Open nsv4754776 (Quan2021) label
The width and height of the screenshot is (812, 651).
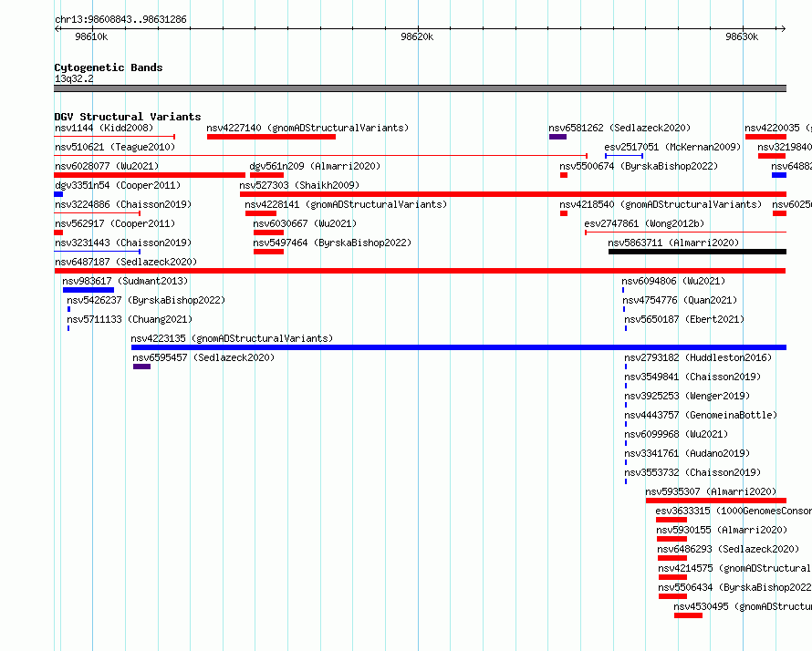click(x=680, y=300)
